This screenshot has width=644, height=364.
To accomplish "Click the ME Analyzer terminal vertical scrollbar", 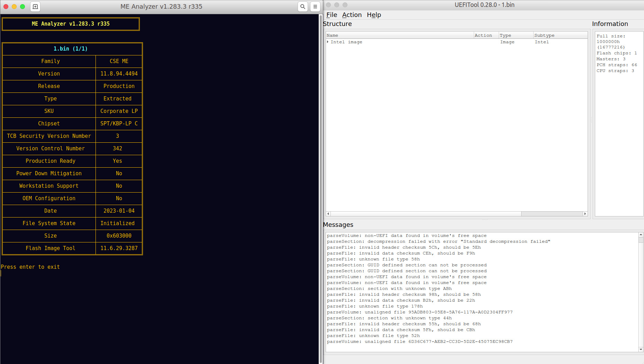I will [321, 189].
